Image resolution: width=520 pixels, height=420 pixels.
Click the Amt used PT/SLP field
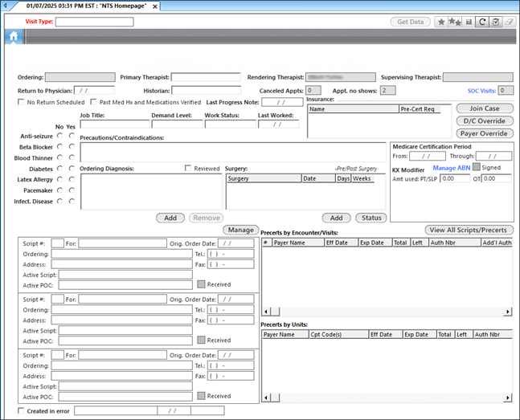455,178
